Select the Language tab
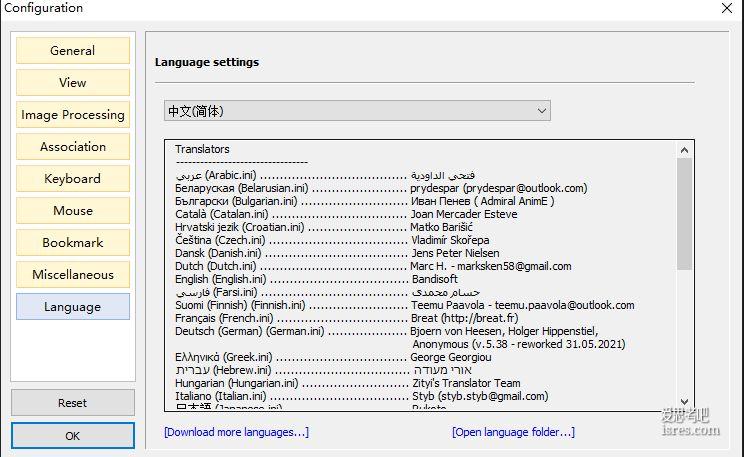This screenshot has width=744, height=457. point(73,307)
